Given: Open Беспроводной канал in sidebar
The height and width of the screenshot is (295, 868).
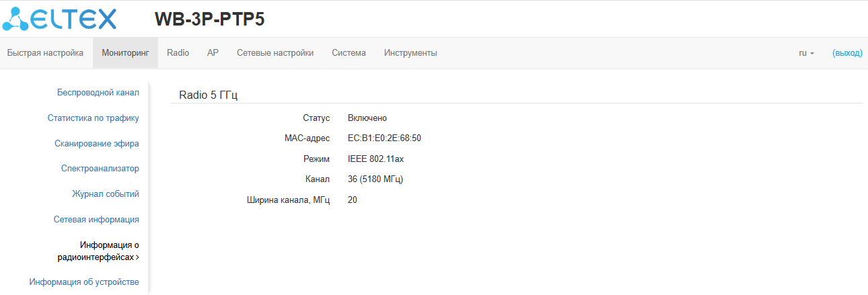Looking at the screenshot, I should click(98, 93).
